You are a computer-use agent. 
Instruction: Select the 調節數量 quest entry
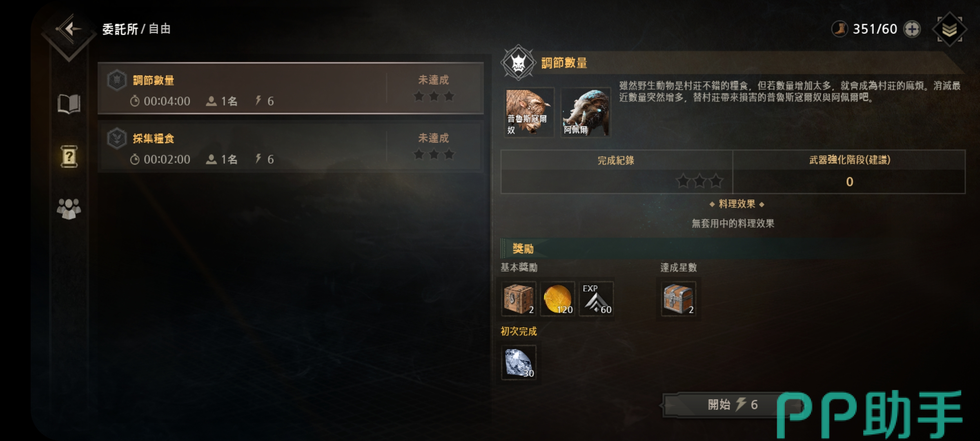click(x=291, y=88)
